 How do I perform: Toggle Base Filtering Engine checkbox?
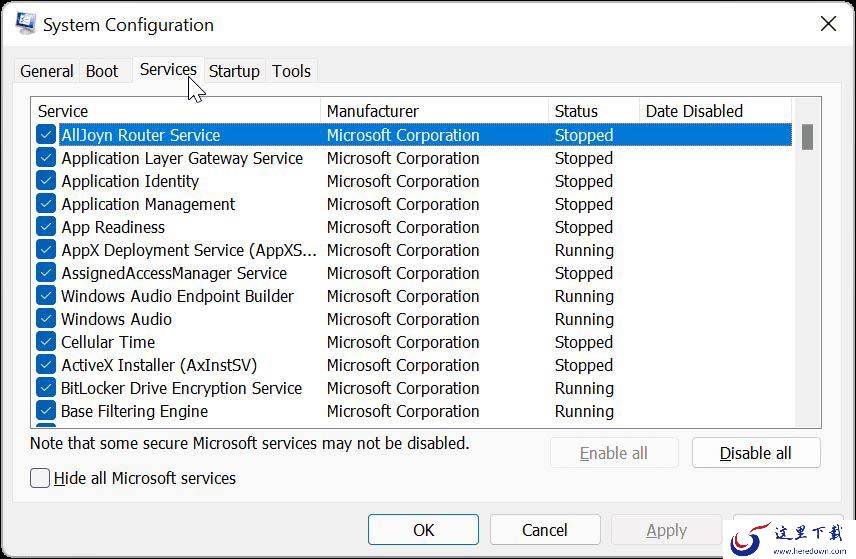click(x=46, y=410)
